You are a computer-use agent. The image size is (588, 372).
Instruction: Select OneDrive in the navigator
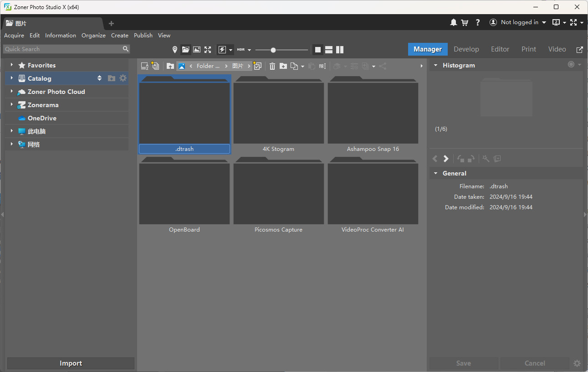click(42, 118)
